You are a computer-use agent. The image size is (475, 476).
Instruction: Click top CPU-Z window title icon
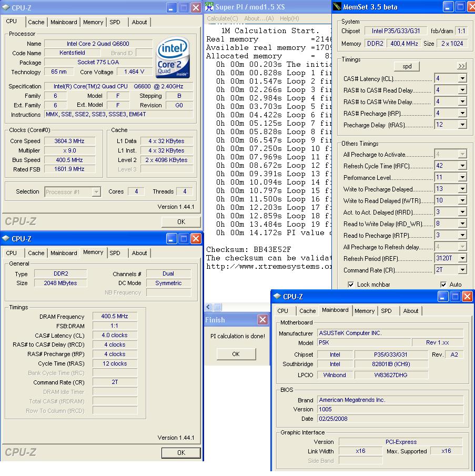point(6,7)
